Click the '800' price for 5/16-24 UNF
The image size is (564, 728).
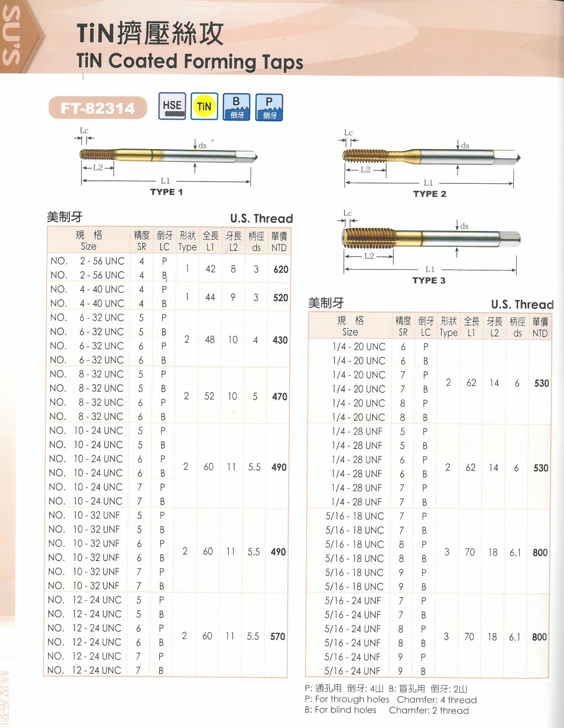coord(539,637)
